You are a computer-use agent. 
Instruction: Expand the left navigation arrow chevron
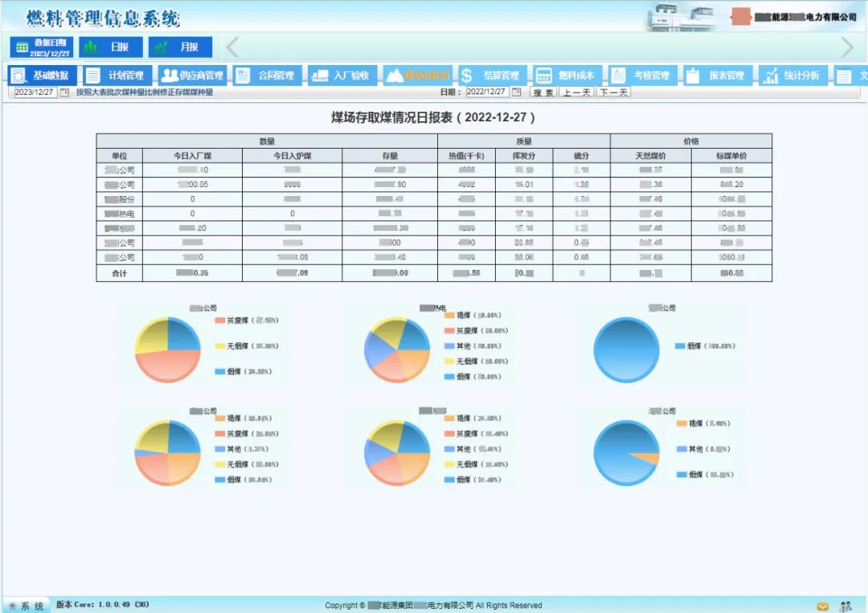tap(231, 47)
